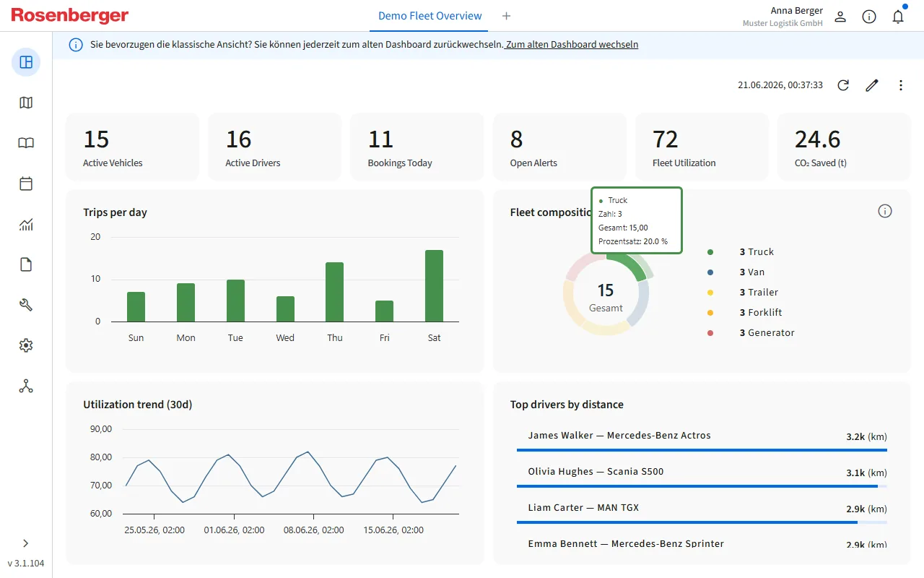
Task: Click Fleet composition info icon
Action: coord(885,211)
